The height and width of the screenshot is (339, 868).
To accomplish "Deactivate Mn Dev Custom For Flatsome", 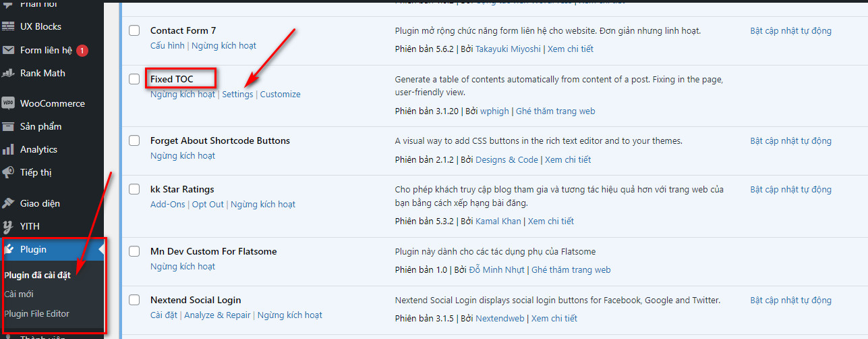I will click(x=183, y=266).
